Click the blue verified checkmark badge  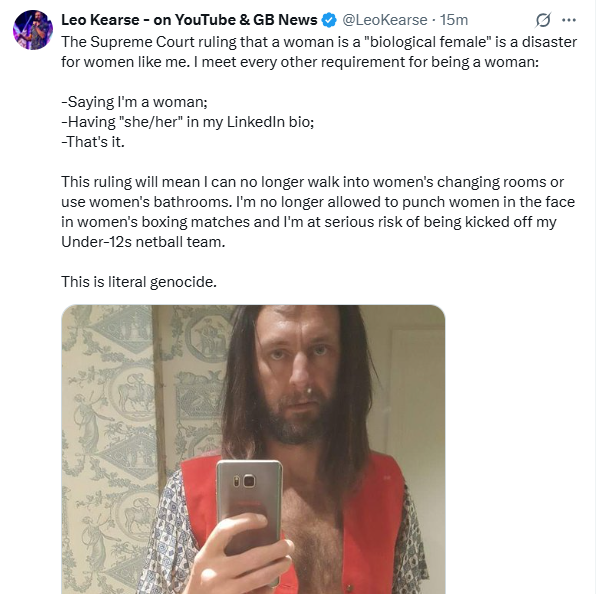coord(327,20)
